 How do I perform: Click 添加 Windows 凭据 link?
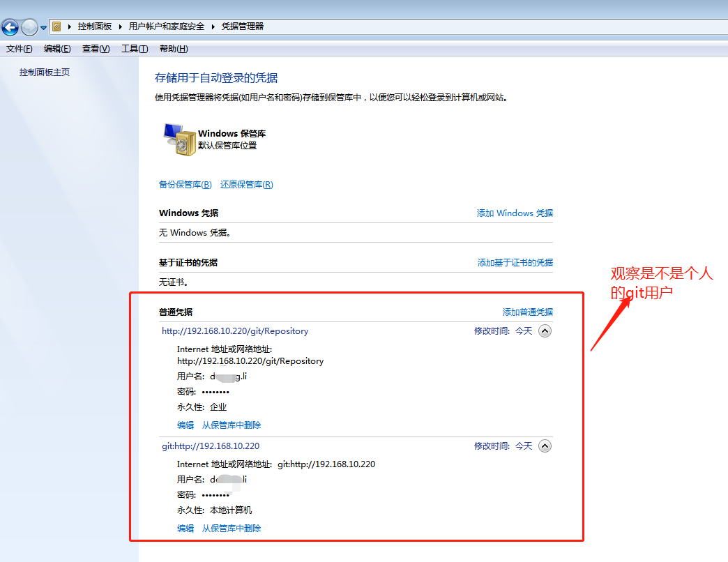(x=515, y=213)
